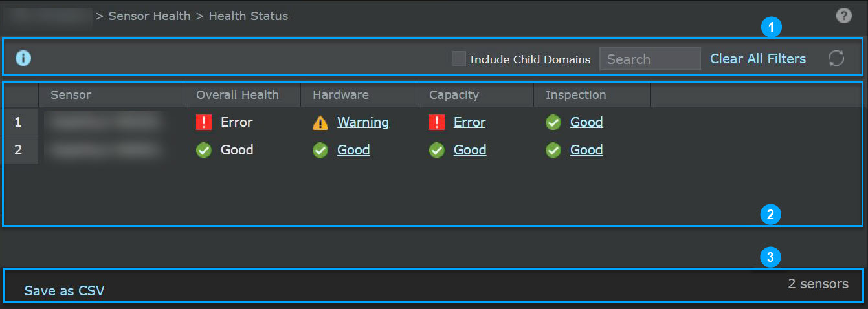Select row number 2 in the table

(20, 150)
